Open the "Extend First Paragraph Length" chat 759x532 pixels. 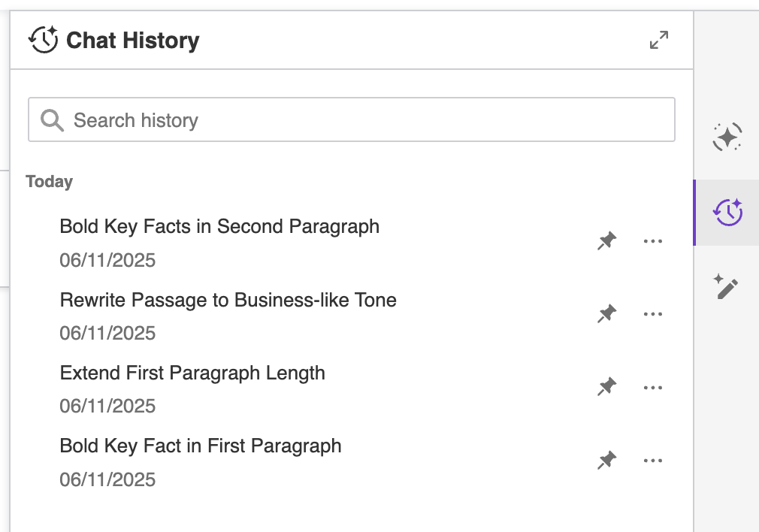coord(192,373)
